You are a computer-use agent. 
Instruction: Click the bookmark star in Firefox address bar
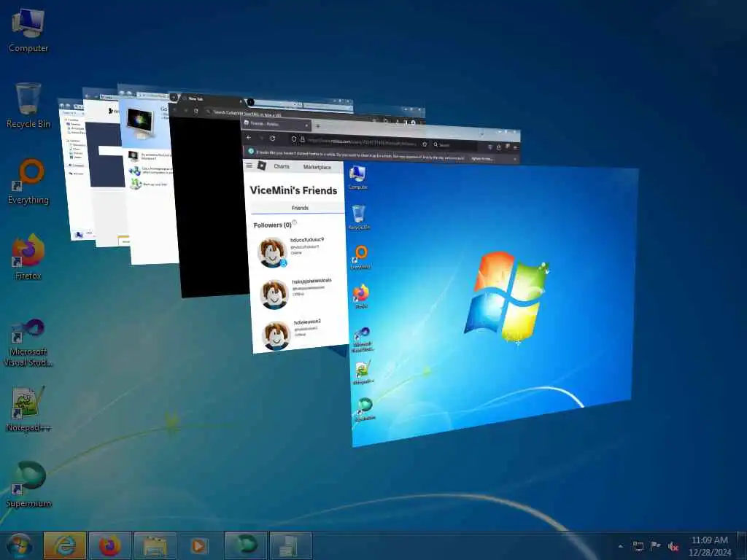(x=425, y=144)
